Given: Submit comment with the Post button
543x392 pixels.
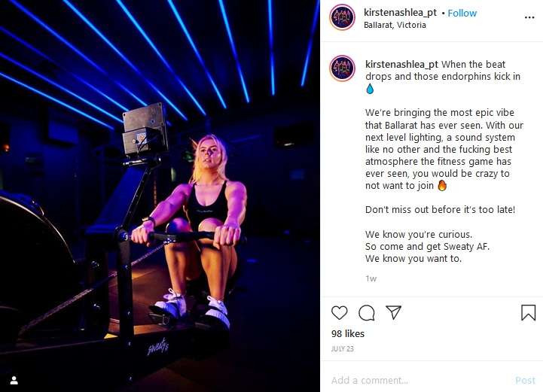Looking at the screenshot, I should pyautogui.click(x=525, y=381).
